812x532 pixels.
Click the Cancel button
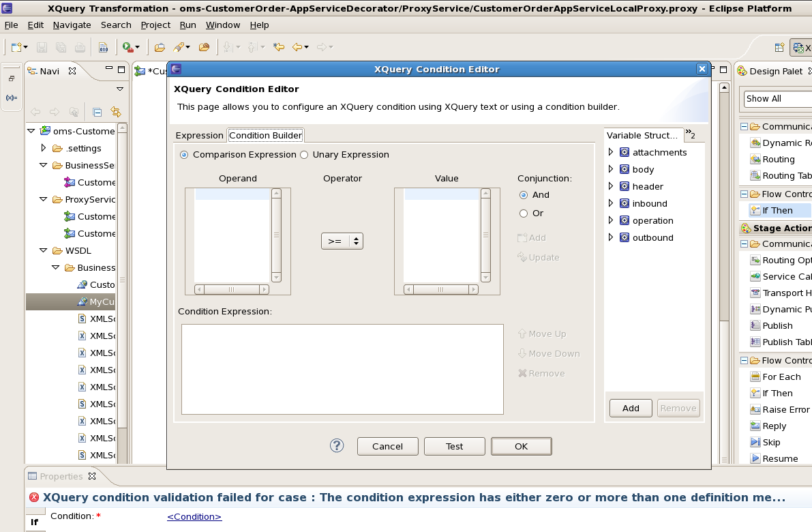(387, 446)
